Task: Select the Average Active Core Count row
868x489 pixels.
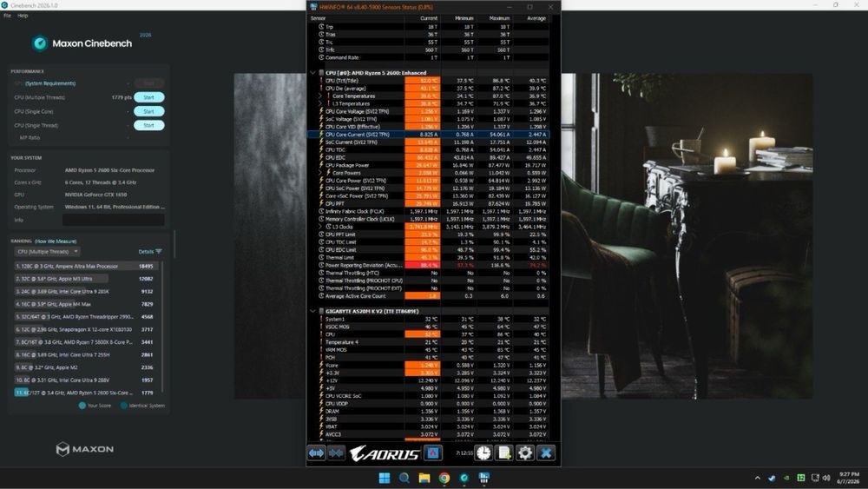Action: (x=429, y=295)
